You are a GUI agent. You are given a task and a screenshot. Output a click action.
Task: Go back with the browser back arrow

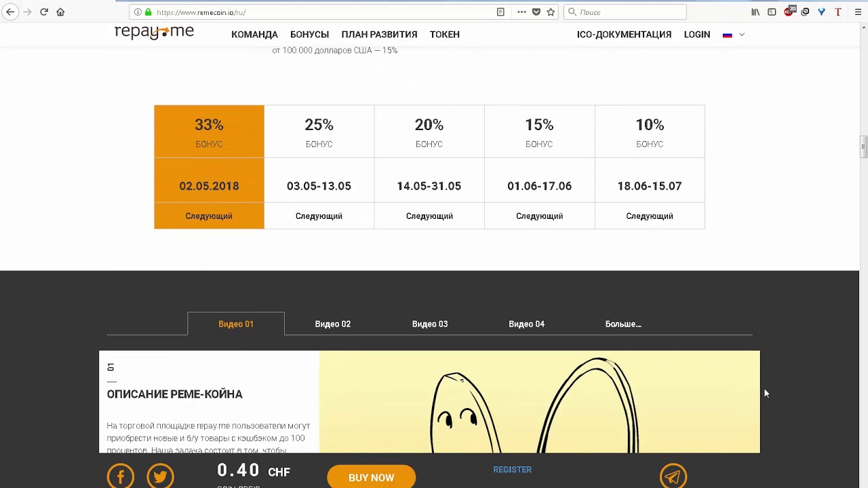(10, 12)
